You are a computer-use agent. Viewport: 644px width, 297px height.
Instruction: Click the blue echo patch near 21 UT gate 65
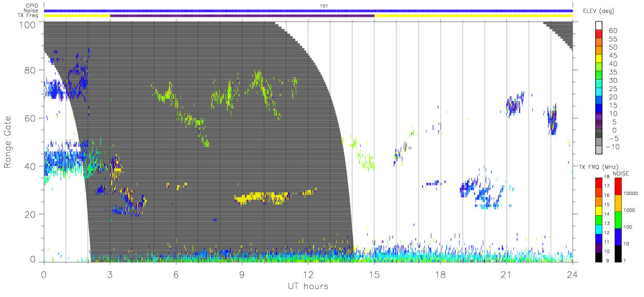[514, 104]
